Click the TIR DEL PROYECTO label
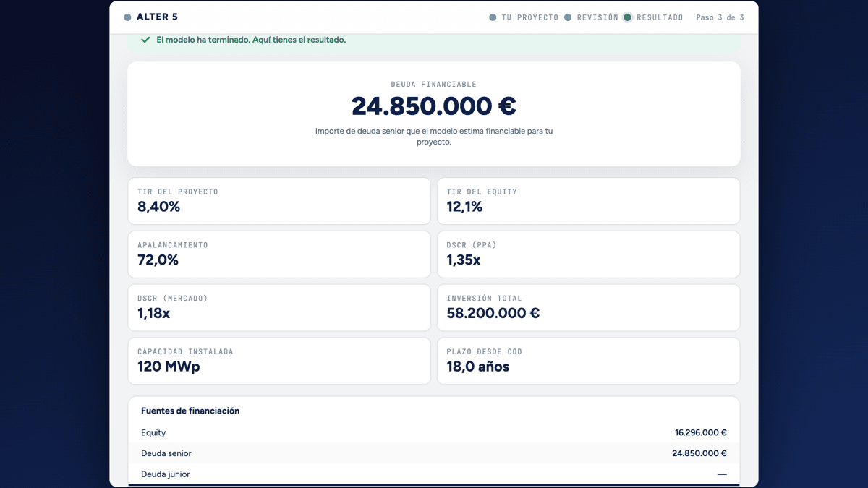The height and width of the screenshot is (488, 868). point(178,192)
